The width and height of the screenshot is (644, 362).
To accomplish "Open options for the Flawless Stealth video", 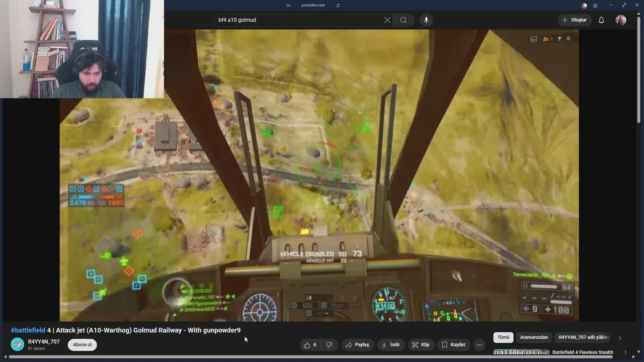I will coord(625,352).
